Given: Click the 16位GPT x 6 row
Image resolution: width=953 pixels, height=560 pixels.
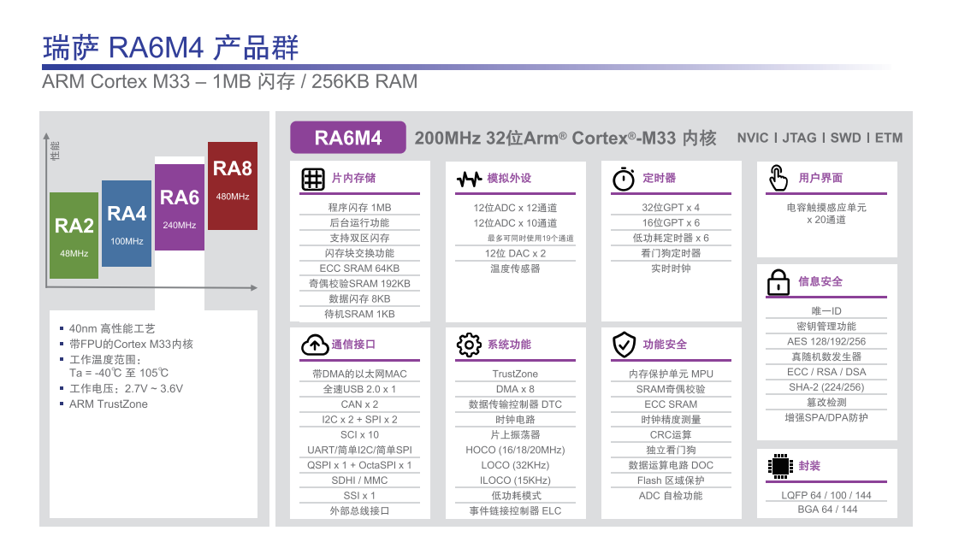Looking at the screenshot, I should tap(671, 222).
